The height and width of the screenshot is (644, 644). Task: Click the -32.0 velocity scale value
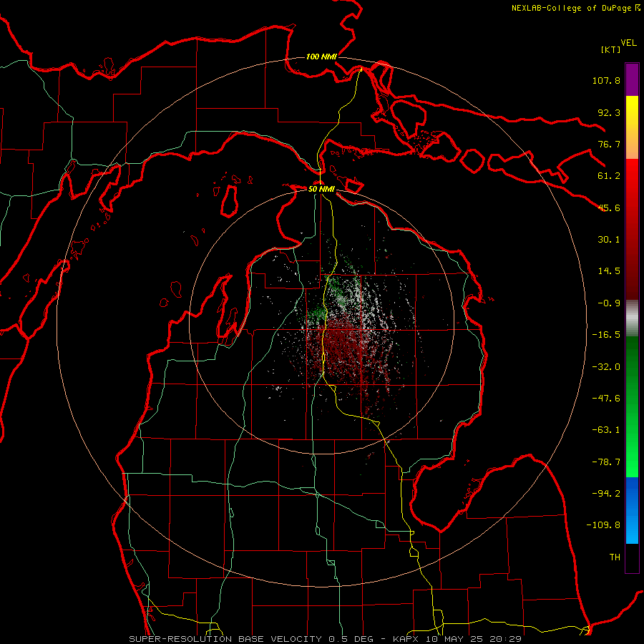tap(606, 367)
